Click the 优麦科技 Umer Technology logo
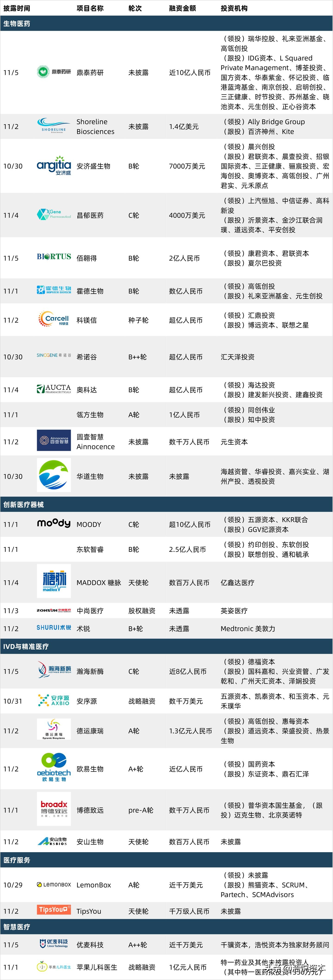The image size is (333, 980). 54,943
